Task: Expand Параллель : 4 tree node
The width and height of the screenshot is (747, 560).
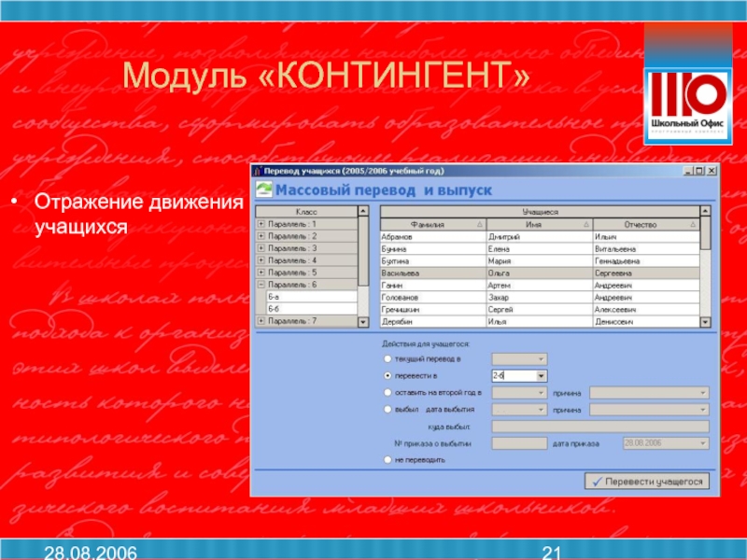Action: click(261, 260)
